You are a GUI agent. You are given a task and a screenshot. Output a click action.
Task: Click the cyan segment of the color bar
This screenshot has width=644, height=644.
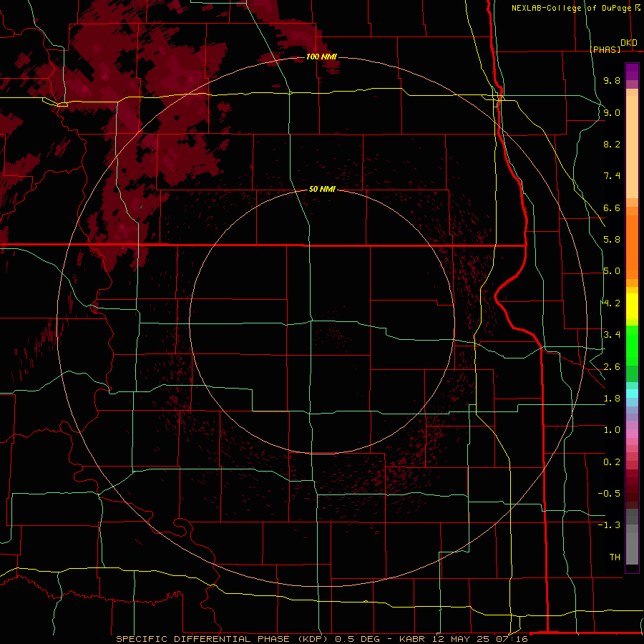coord(632,394)
